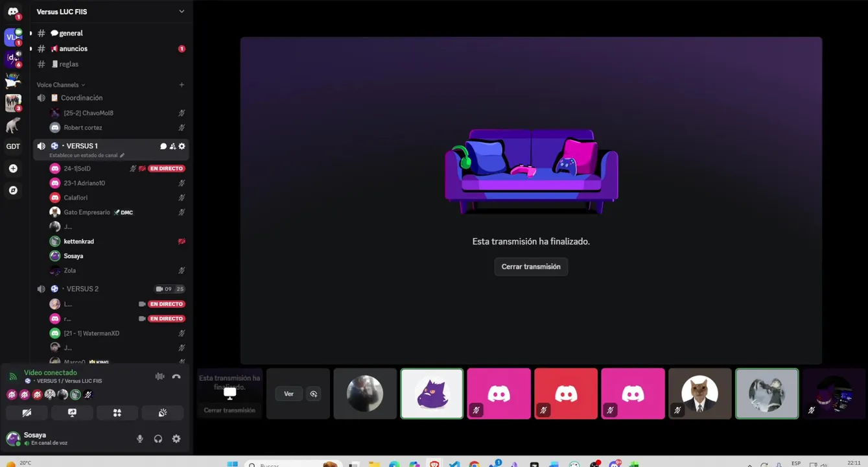Image resolution: width=868 pixels, height=467 pixels.
Task: Select the grey anime avatar tile with green border
Action: pyautogui.click(x=767, y=394)
